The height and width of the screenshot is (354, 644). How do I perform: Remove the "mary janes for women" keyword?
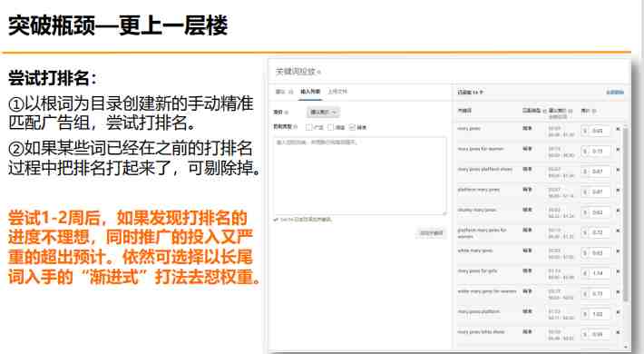tap(618, 150)
